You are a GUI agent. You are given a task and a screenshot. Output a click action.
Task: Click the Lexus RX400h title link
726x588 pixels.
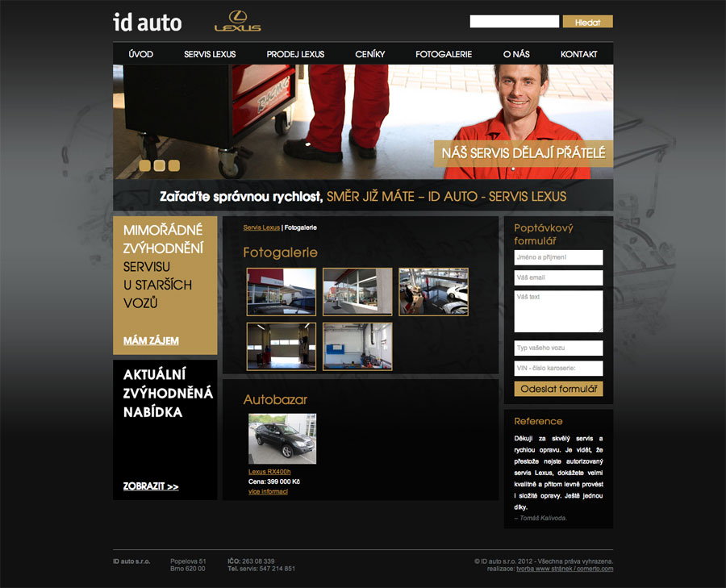(x=269, y=472)
